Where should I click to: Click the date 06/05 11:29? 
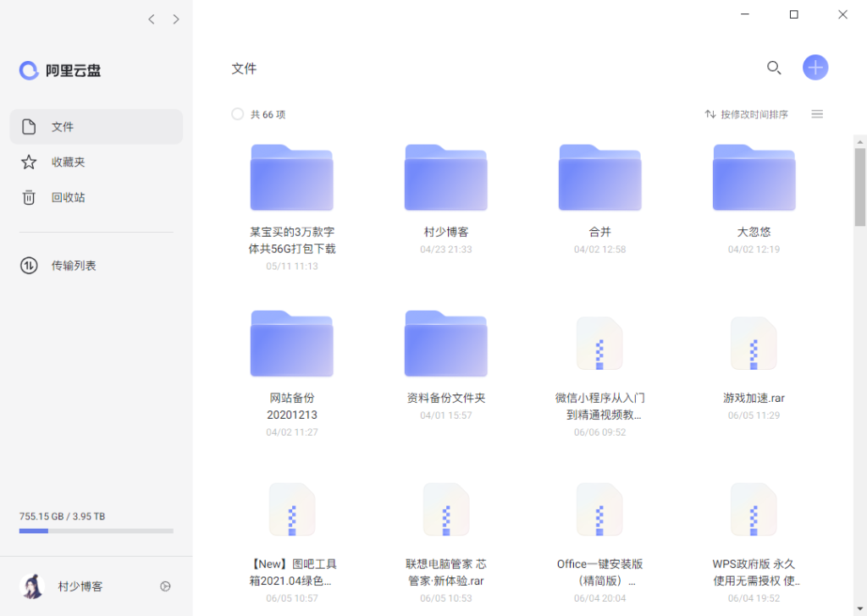pyautogui.click(x=754, y=415)
